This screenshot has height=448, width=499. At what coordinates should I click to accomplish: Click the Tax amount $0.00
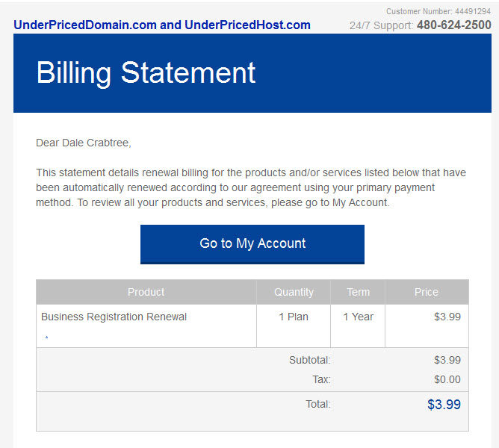coord(447,379)
